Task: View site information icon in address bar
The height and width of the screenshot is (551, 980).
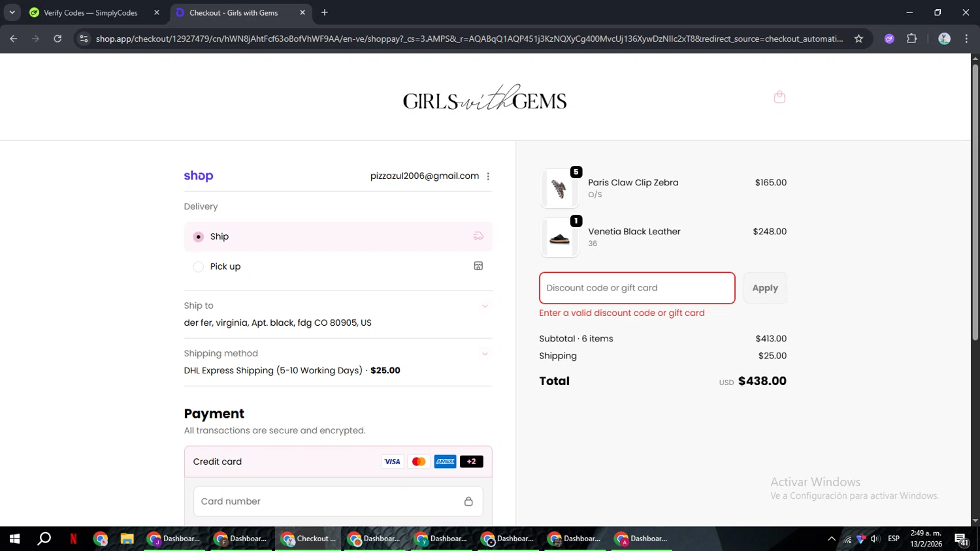Action: pyautogui.click(x=84, y=39)
